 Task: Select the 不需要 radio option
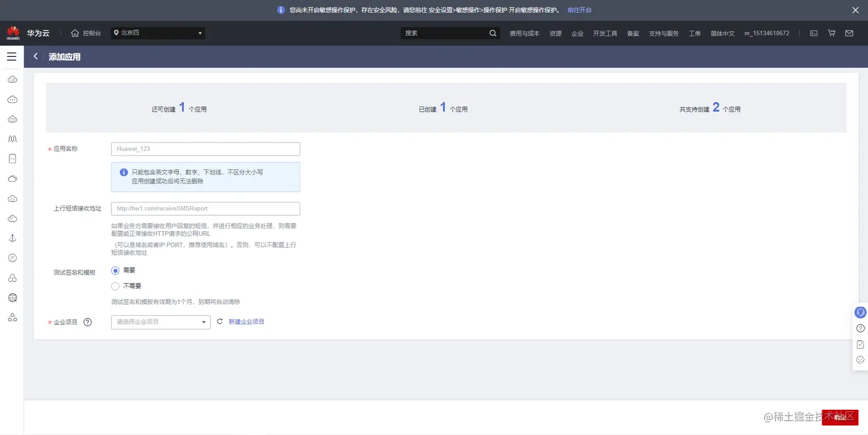pos(115,286)
